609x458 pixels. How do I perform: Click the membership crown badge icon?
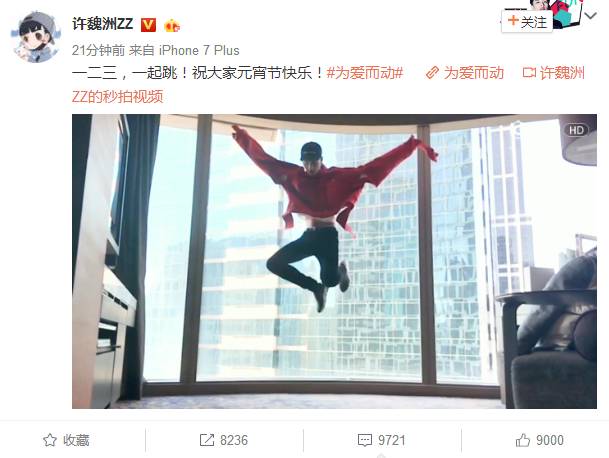pos(172,26)
